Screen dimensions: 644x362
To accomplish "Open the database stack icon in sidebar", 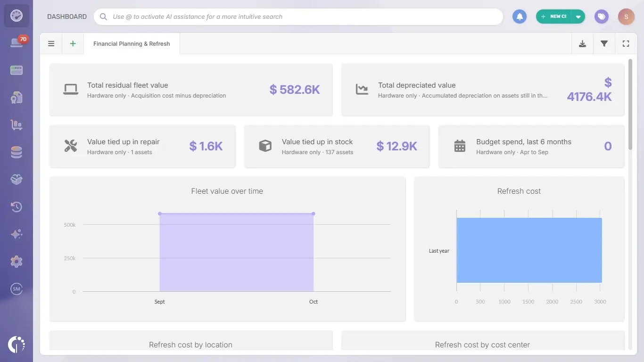I will [17, 152].
